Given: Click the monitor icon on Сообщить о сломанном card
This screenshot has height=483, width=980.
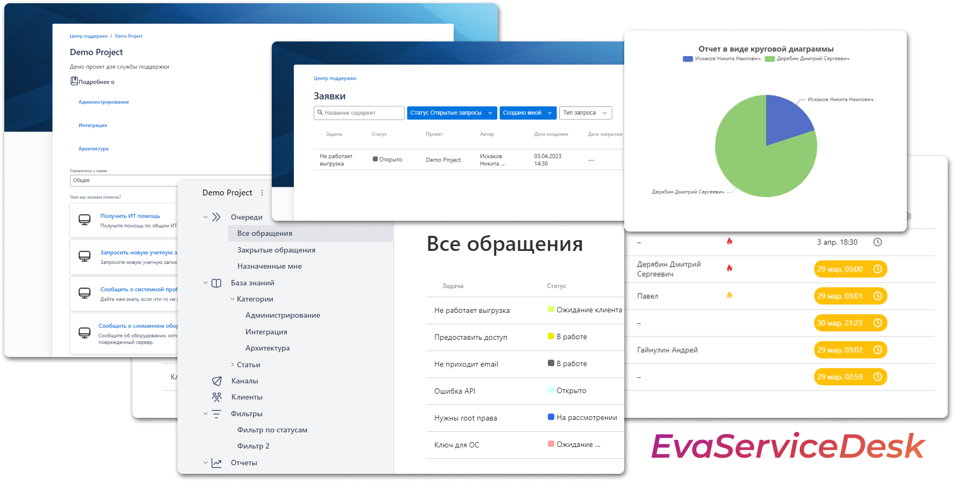Looking at the screenshot, I should [84, 333].
